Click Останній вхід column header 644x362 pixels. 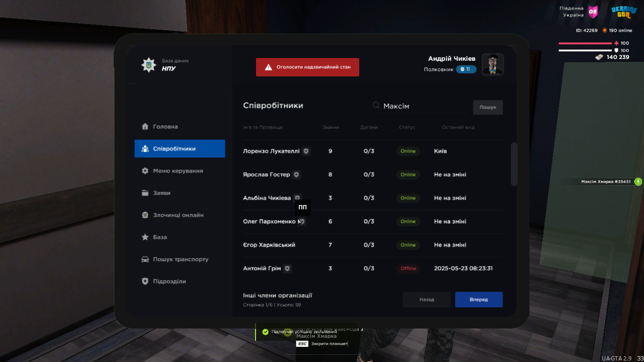458,127
